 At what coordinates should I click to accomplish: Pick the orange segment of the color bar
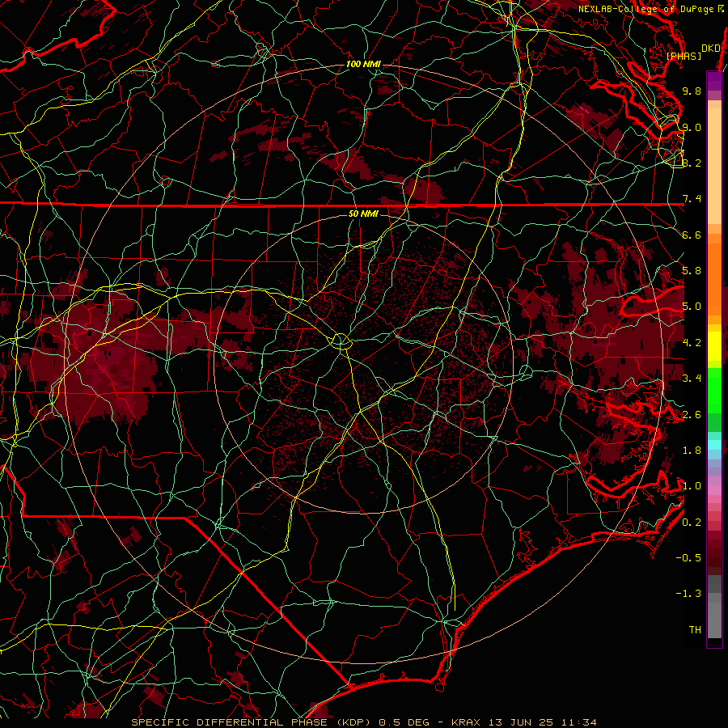click(x=714, y=278)
